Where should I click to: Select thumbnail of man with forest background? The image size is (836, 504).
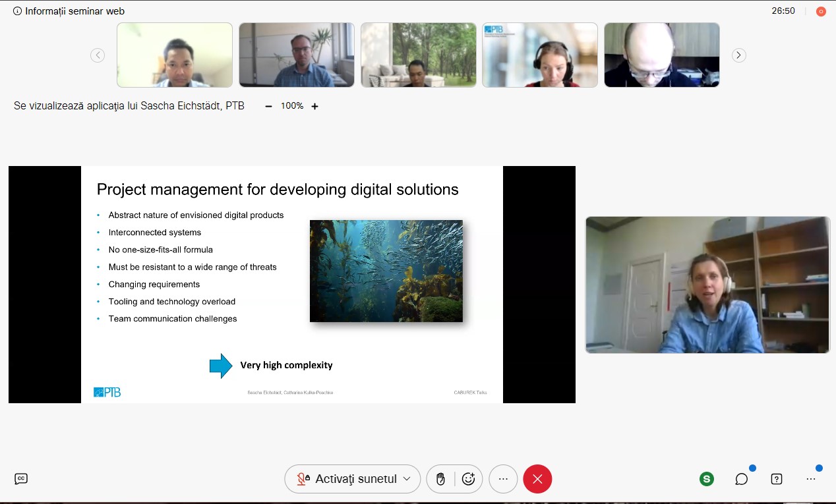tap(418, 55)
